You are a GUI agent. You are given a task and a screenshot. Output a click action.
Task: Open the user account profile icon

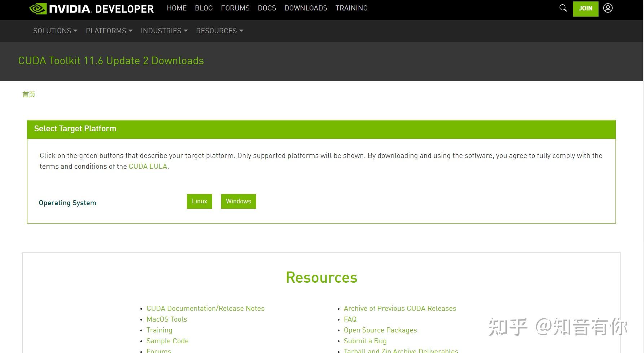pyautogui.click(x=608, y=8)
